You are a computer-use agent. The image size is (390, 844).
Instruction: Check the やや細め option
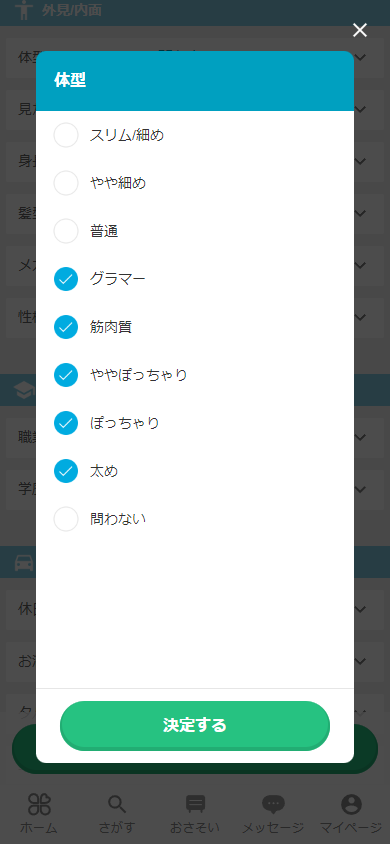point(66,183)
